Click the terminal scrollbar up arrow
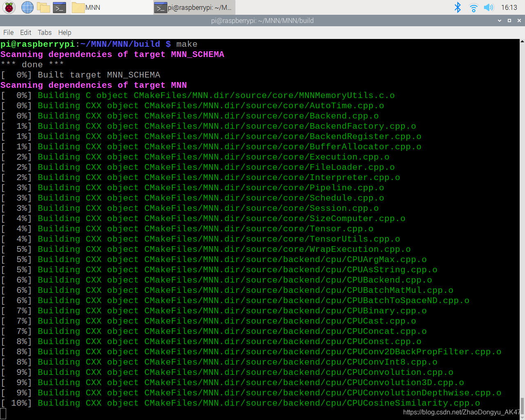525x420 pixels. click(522, 41)
